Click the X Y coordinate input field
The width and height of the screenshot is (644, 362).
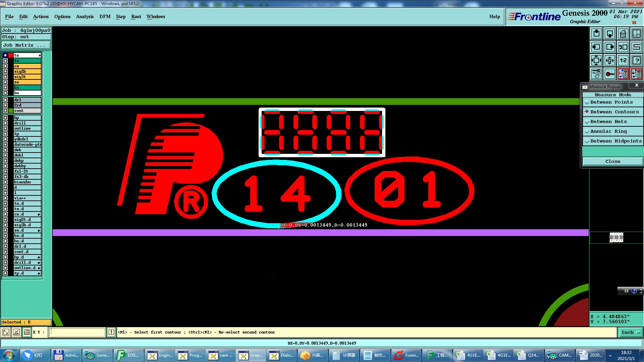point(77,332)
